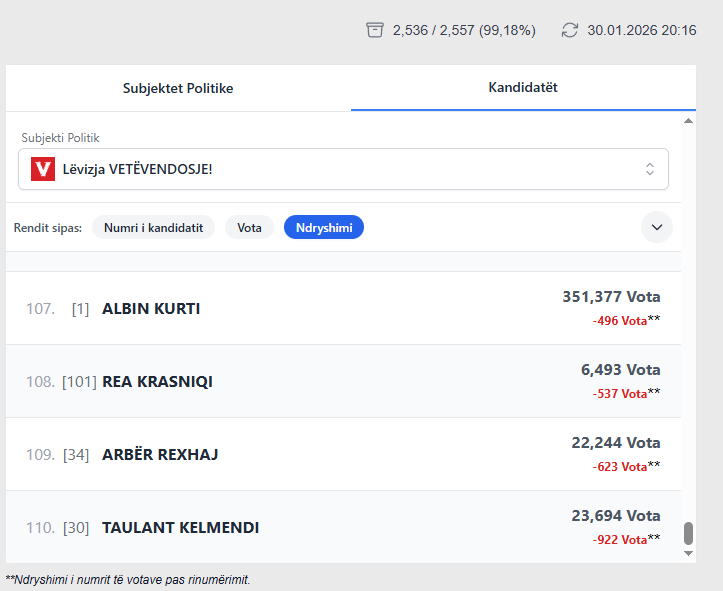Expand sort options with chevron button

tap(656, 227)
